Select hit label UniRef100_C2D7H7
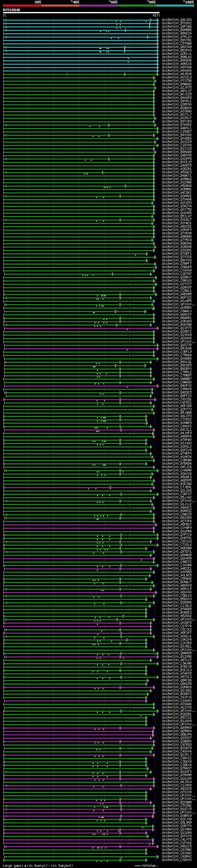The image size is (197, 868). [177, 274]
